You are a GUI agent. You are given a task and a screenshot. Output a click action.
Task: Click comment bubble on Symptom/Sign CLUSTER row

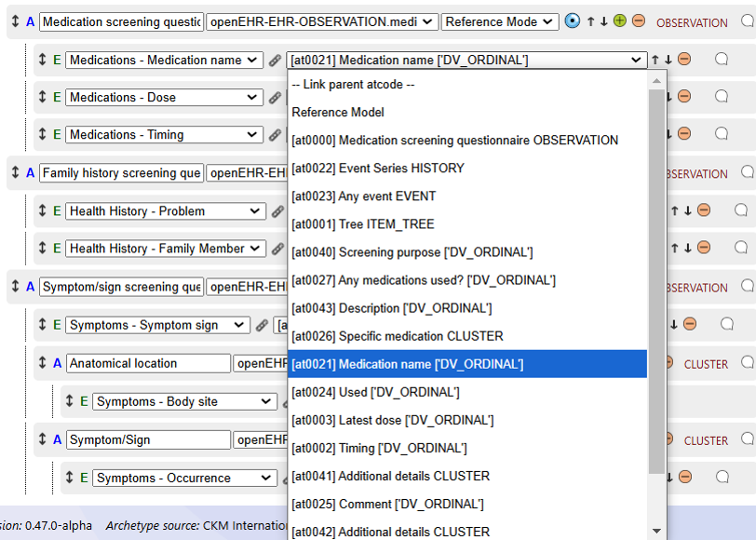(x=748, y=439)
